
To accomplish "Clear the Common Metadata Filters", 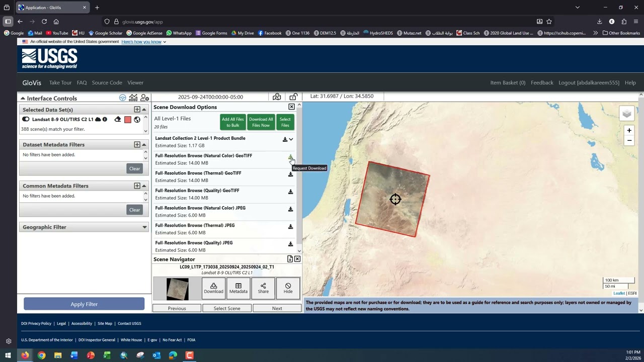I will pos(134,210).
